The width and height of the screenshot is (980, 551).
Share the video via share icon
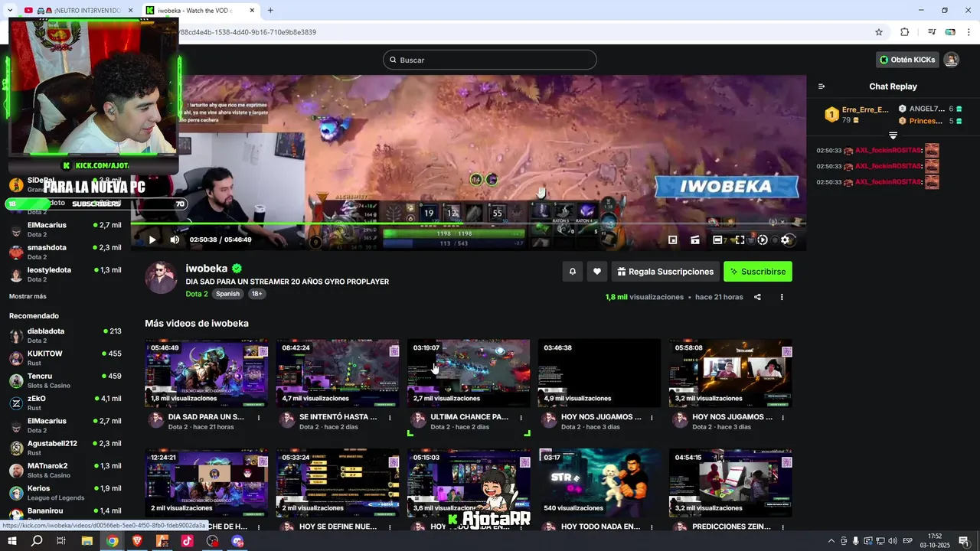click(x=757, y=297)
